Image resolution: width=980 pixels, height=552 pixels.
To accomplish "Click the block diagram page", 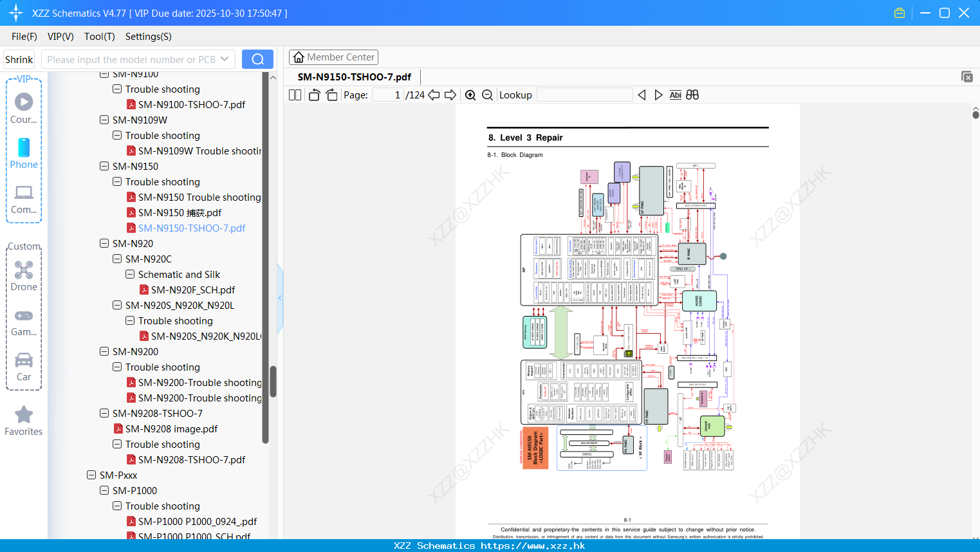I will (x=627, y=322).
